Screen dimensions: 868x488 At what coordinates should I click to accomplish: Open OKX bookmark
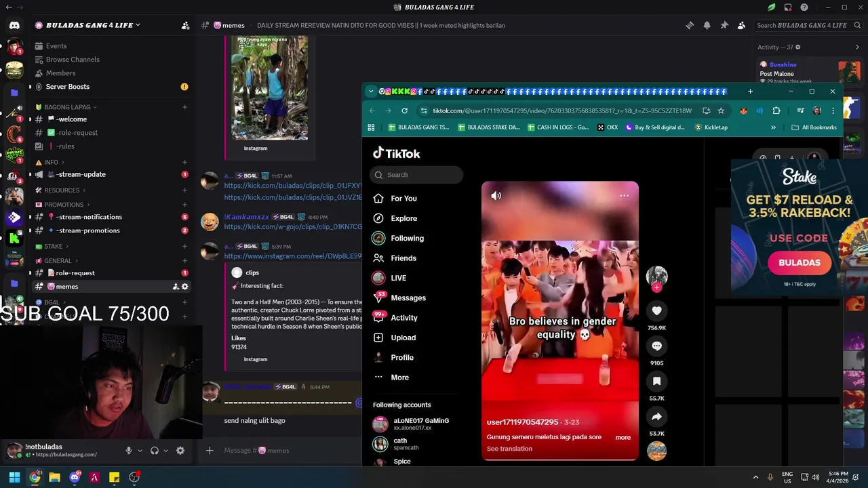608,127
